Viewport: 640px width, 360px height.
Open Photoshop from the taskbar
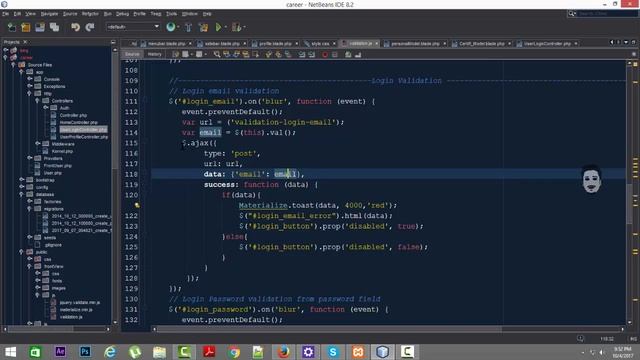(85, 351)
